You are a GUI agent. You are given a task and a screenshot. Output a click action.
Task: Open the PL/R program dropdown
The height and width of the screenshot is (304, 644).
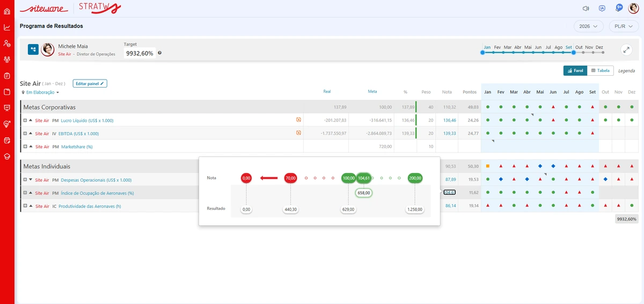623,26
